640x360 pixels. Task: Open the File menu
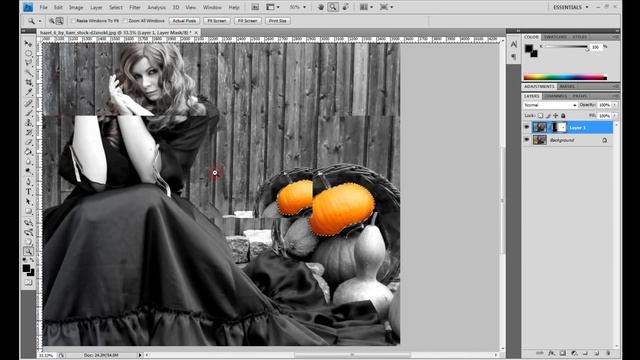[43, 7]
